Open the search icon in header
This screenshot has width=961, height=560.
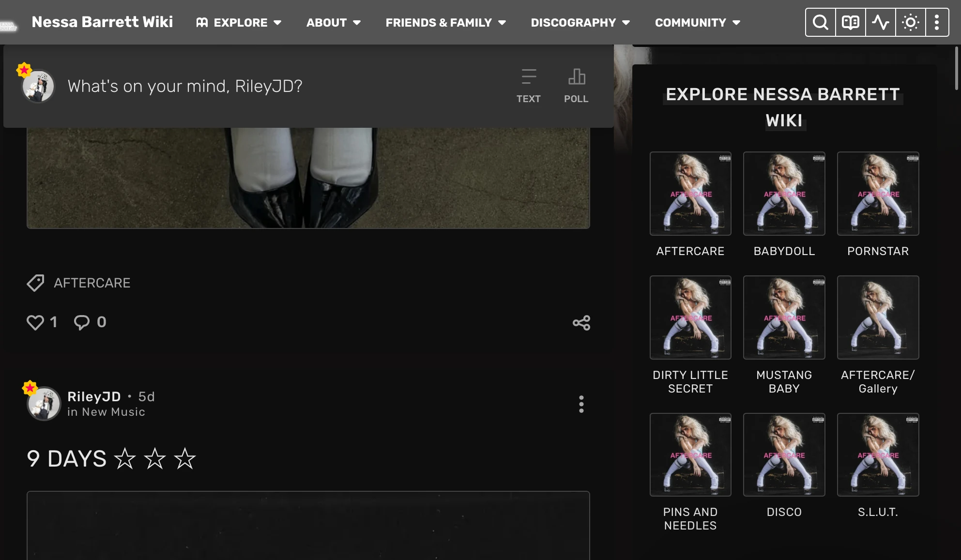pyautogui.click(x=820, y=22)
